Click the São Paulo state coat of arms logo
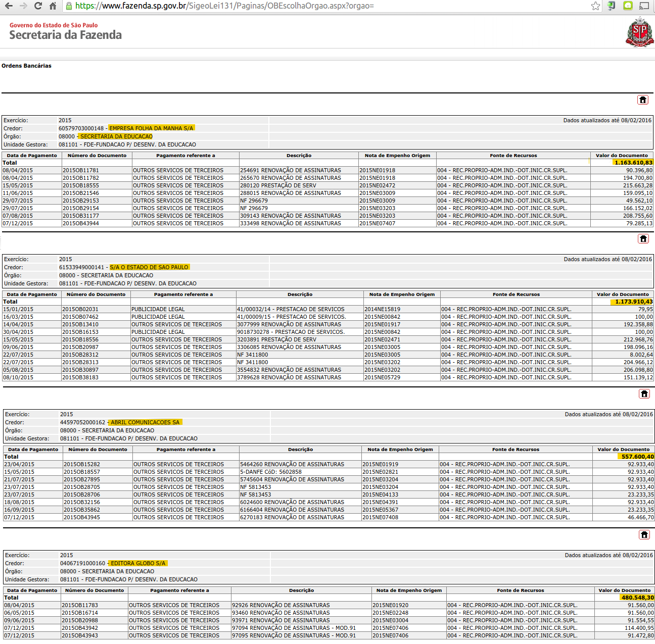The width and height of the screenshot is (655, 644). click(x=640, y=32)
